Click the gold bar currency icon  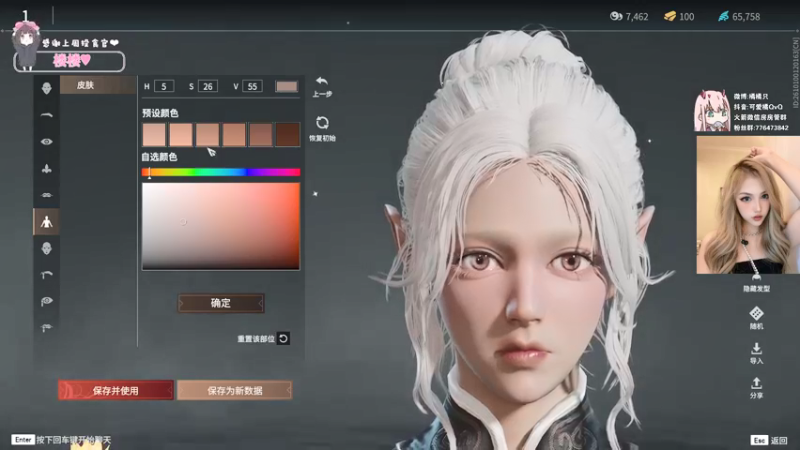click(670, 16)
